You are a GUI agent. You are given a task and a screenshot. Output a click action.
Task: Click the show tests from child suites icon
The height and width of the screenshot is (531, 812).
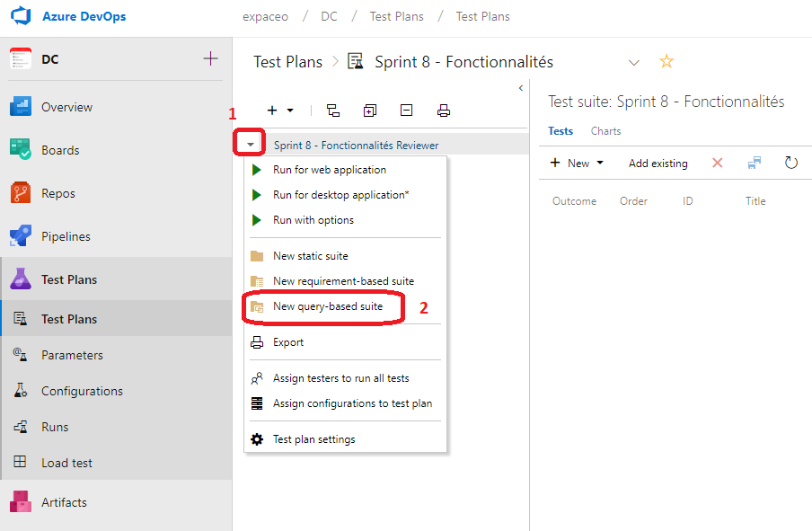tap(333, 111)
